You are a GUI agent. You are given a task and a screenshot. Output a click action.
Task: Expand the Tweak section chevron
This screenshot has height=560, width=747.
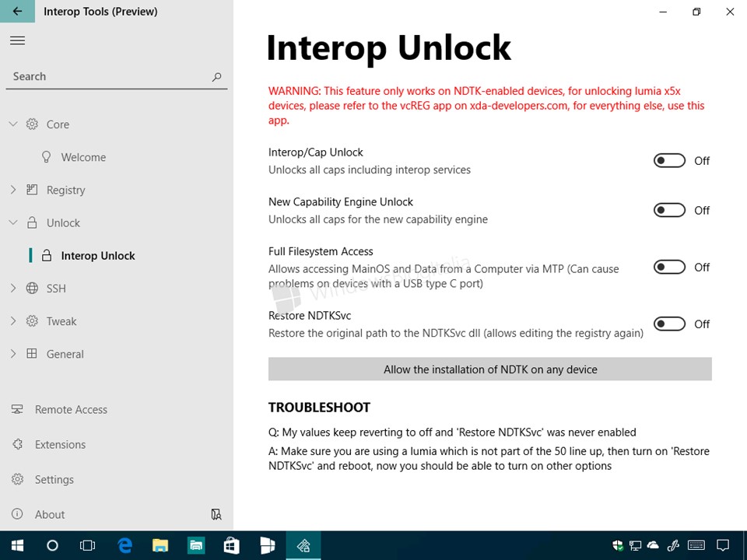13,321
